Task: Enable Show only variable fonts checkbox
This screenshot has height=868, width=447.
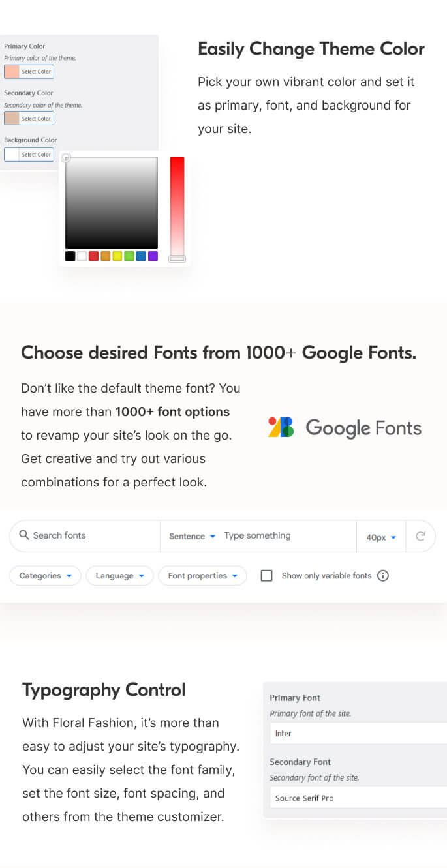Action: click(266, 576)
